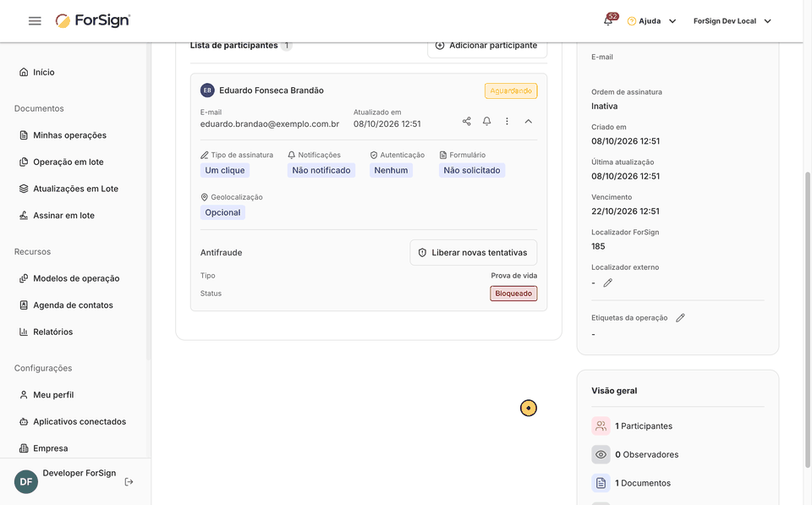View Relatórios page
812x505 pixels.
click(x=46, y=332)
